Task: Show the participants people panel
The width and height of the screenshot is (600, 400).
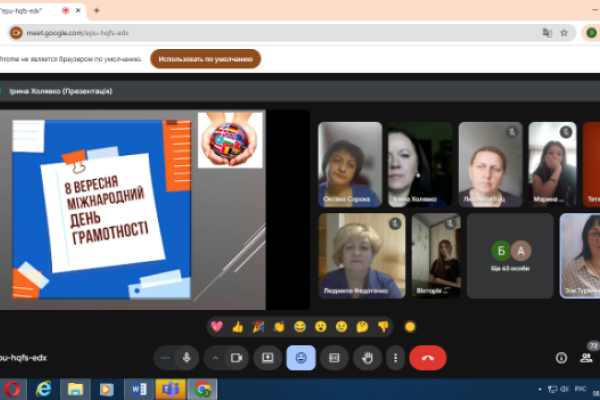Action: coord(586,357)
